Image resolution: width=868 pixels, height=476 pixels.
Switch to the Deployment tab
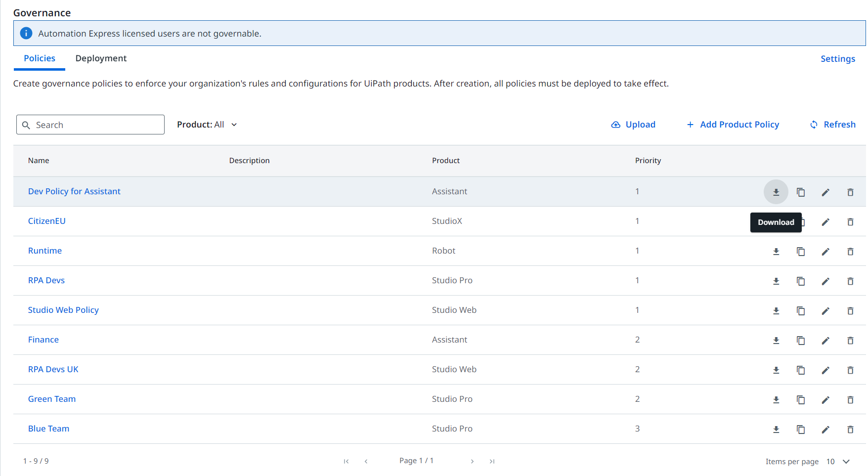[101, 58]
